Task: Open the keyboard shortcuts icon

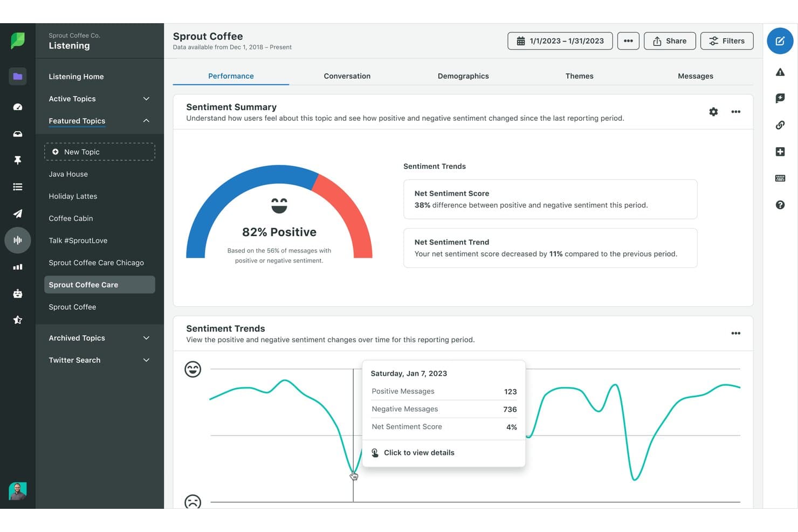Action: (x=780, y=178)
